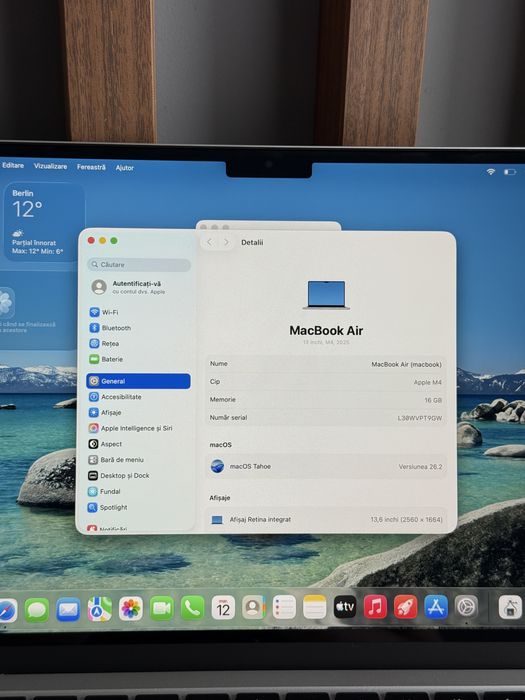
Task: Open Aspect settings in the sidebar
Action: (138, 444)
